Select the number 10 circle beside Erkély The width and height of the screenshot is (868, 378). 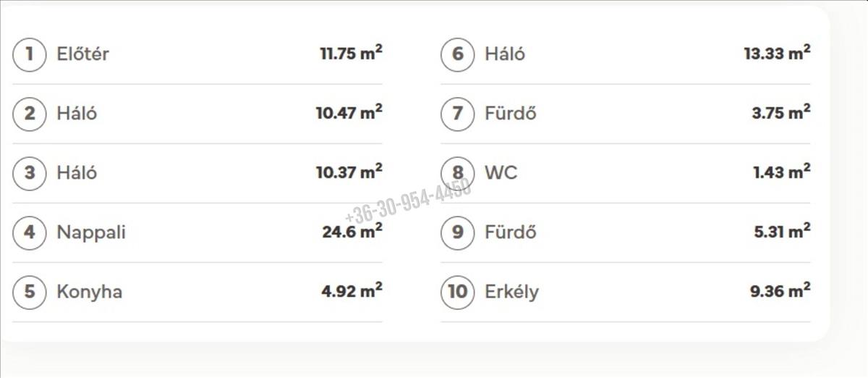click(x=458, y=292)
